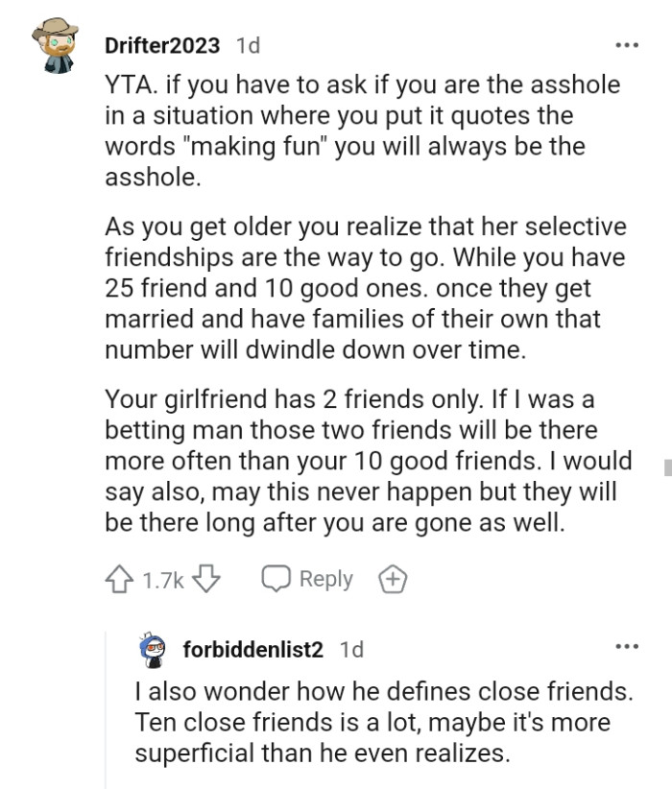Screen dimensions: 672x789
Task: Click the speech bubble reply icon
Action: 276,580
